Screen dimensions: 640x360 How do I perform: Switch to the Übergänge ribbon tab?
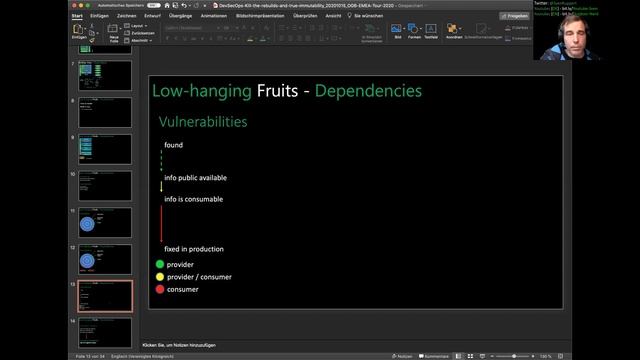pyautogui.click(x=180, y=16)
